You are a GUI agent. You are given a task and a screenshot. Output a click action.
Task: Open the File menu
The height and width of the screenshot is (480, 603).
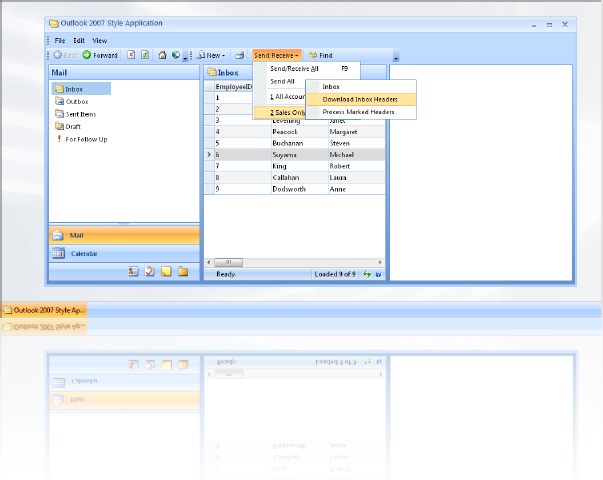tap(60, 40)
